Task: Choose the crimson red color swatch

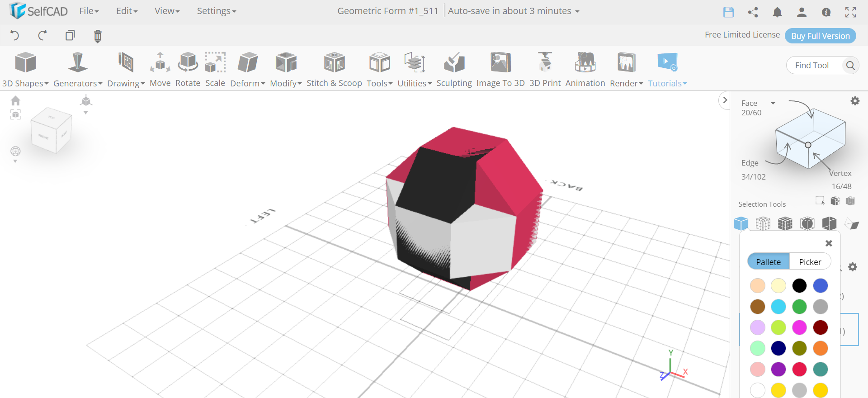Action: (799, 369)
